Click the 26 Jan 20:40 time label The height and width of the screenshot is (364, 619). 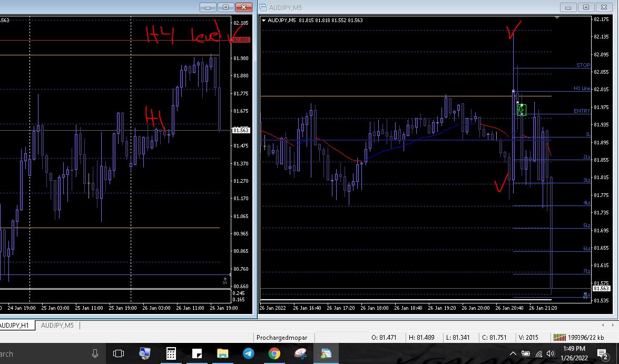tap(509, 308)
